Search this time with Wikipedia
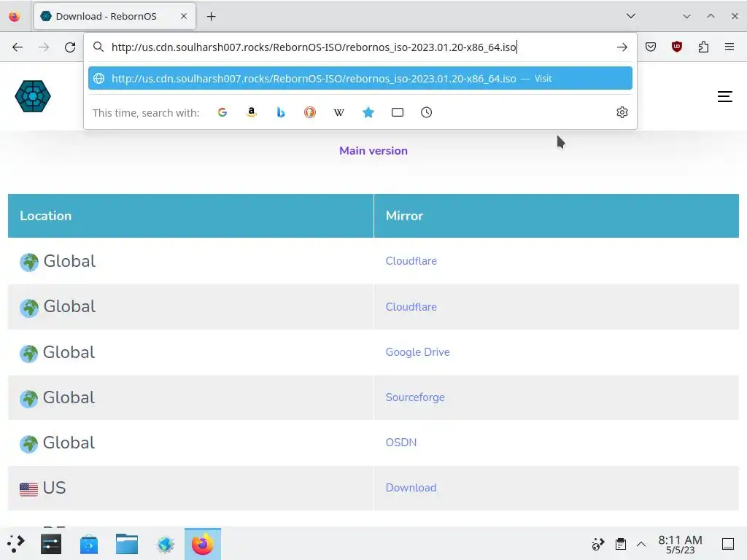747x560 pixels. [338, 112]
